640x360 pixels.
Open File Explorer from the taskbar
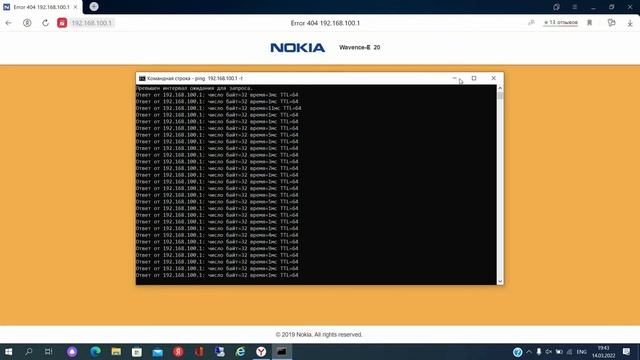pos(116,351)
